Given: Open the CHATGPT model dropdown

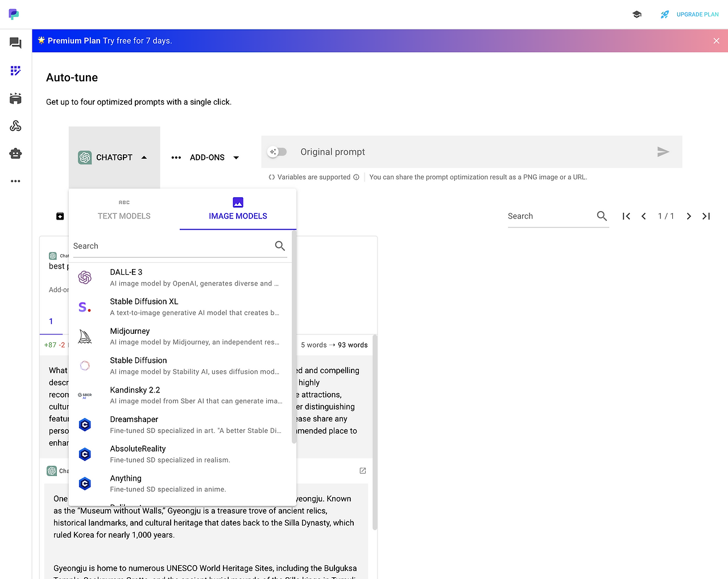Looking at the screenshot, I should [114, 158].
